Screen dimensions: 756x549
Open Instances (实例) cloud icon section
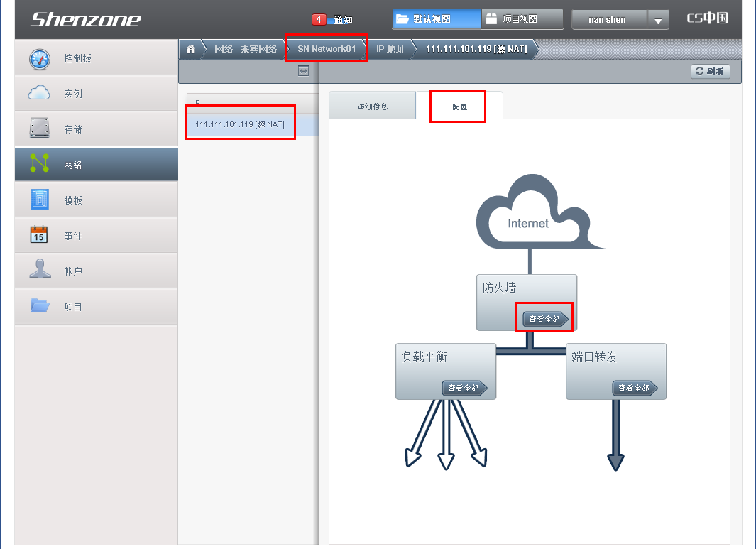40,93
